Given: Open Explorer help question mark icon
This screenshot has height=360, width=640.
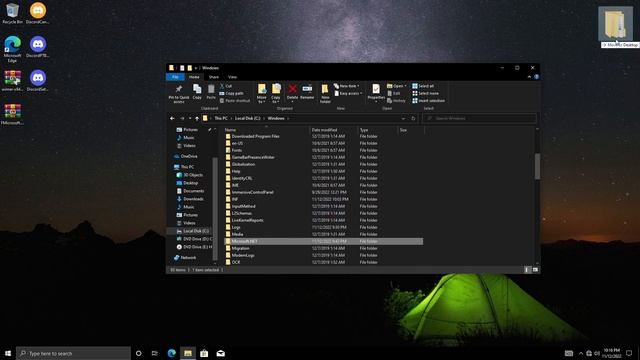Looking at the screenshot, I should coord(536,77).
